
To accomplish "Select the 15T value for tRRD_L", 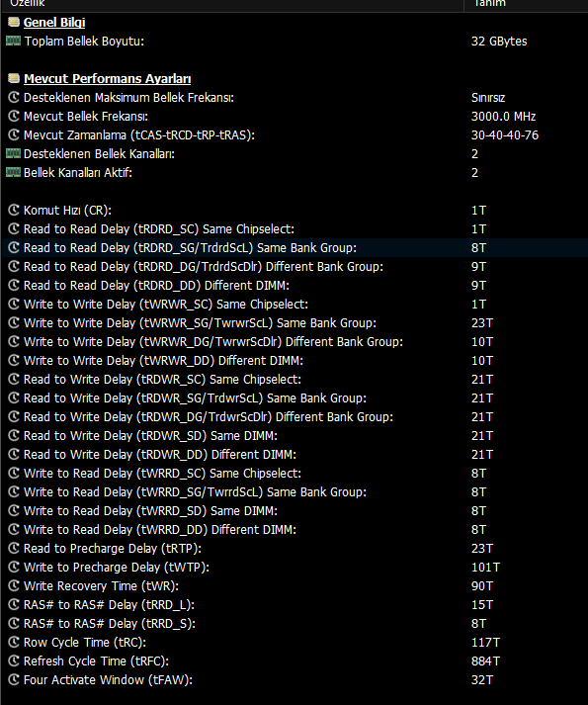I will tap(482, 605).
